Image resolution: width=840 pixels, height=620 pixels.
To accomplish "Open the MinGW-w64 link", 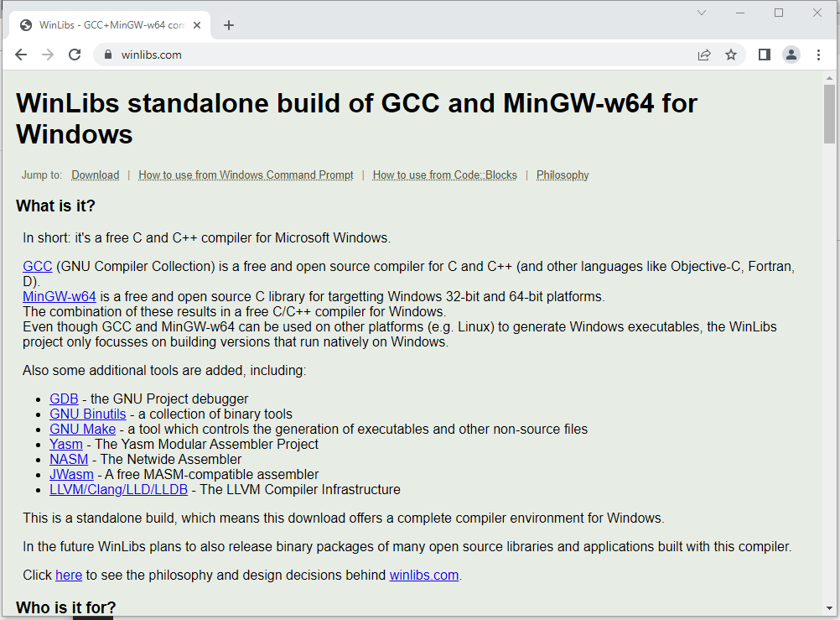I will pos(60,297).
